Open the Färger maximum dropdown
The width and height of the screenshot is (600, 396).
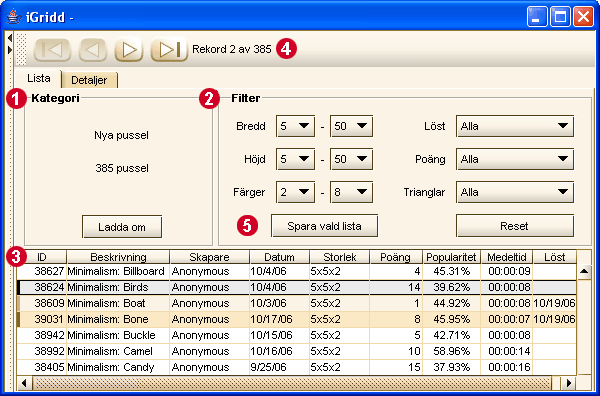coord(351,192)
